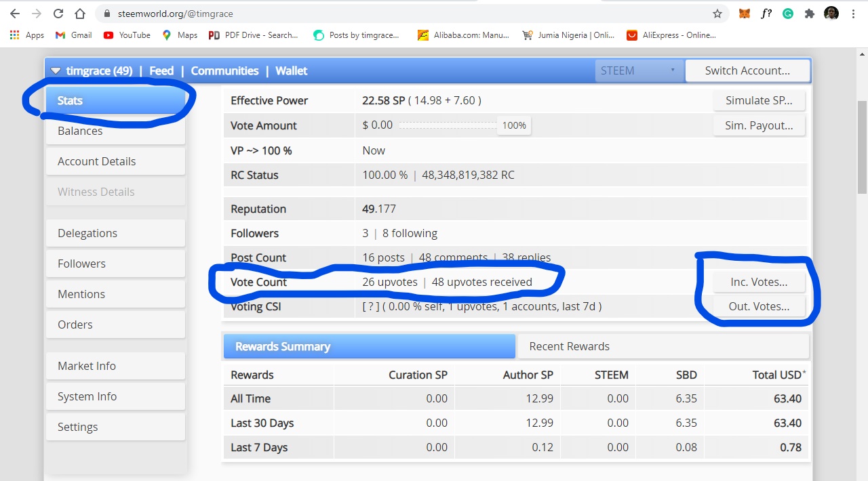Open the extensions puzzle menu
868x481 pixels.
tap(809, 14)
